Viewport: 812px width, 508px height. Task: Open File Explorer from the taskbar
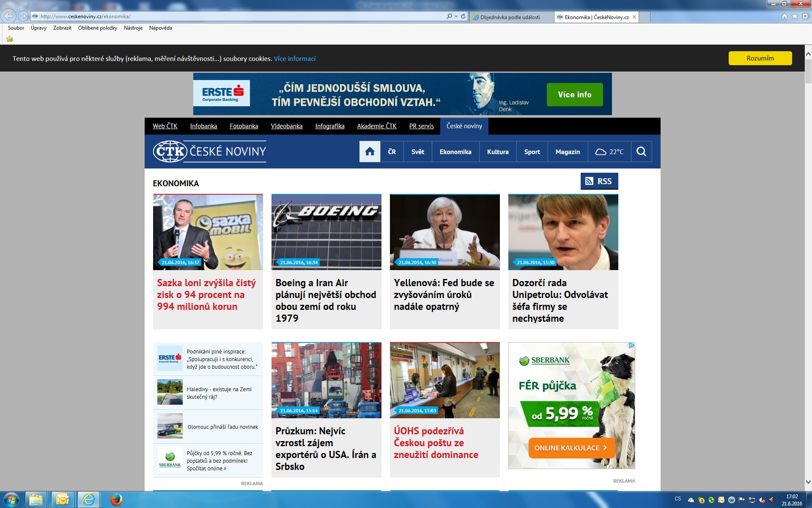[36, 500]
